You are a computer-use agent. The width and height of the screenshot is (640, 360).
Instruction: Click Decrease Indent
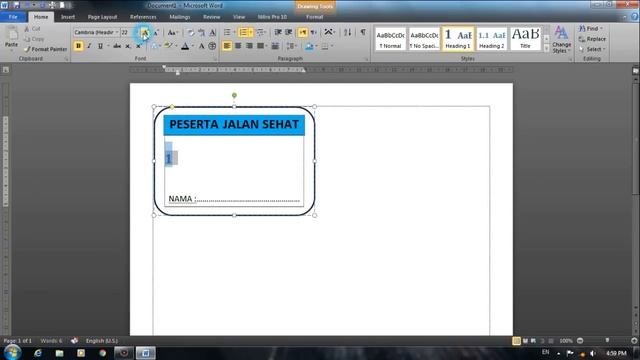(278, 32)
